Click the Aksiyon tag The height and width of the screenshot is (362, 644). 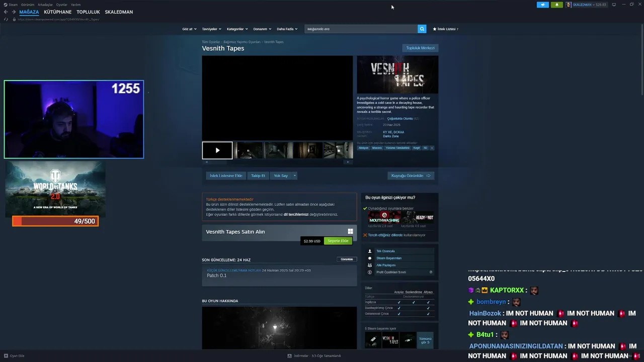tap(363, 148)
